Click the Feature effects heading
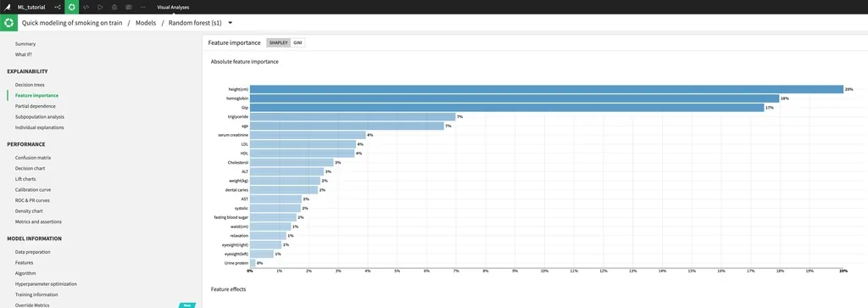Viewport: 868px width, 308px height. click(228, 289)
